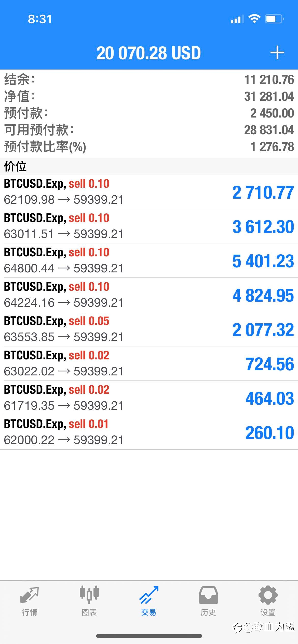Tap the battery status icon
Image resolution: width=298 pixels, height=644 pixels.
275,19
